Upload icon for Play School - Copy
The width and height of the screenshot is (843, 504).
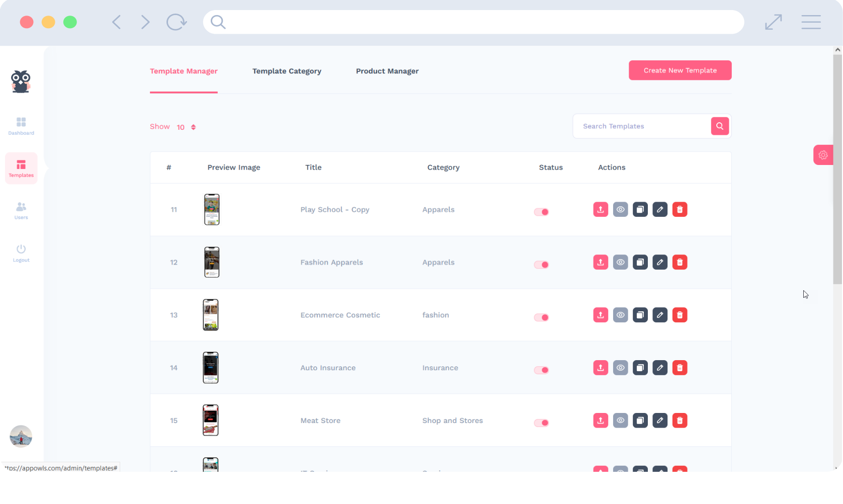601,210
